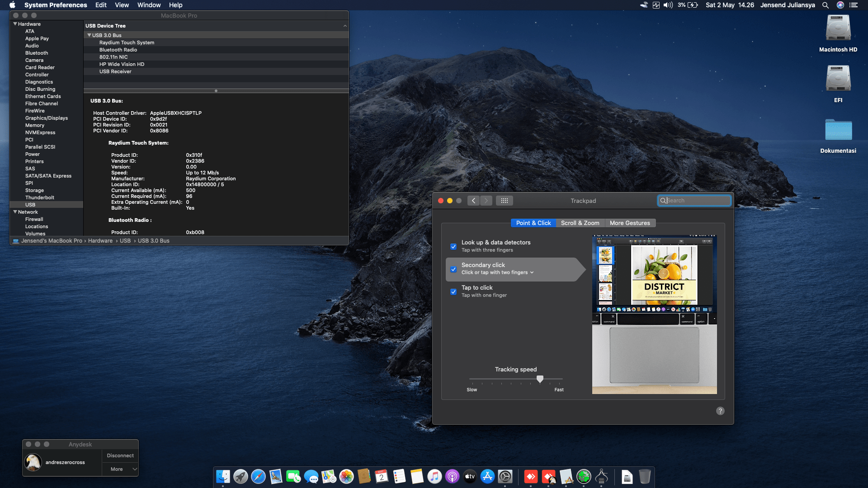Select Raydium Touch System device row
This screenshot has height=488, width=868.
tap(216, 42)
